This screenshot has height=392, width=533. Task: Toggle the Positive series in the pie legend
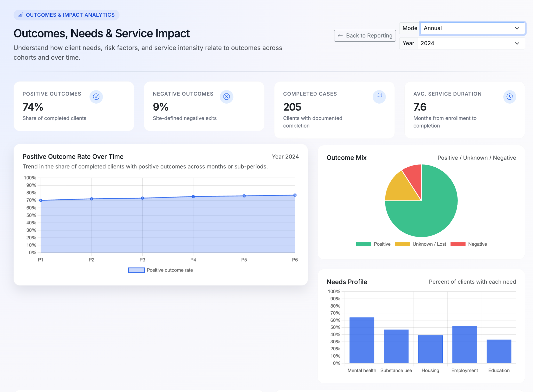pos(375,244)
